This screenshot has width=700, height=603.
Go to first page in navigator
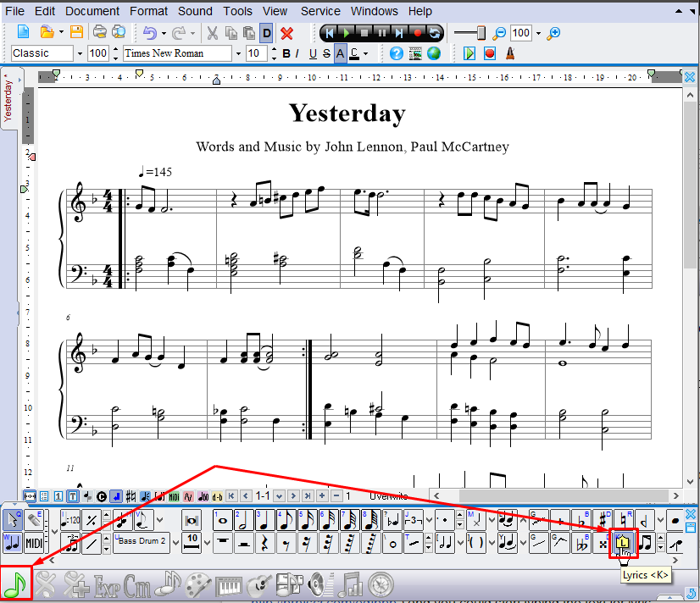231,496
